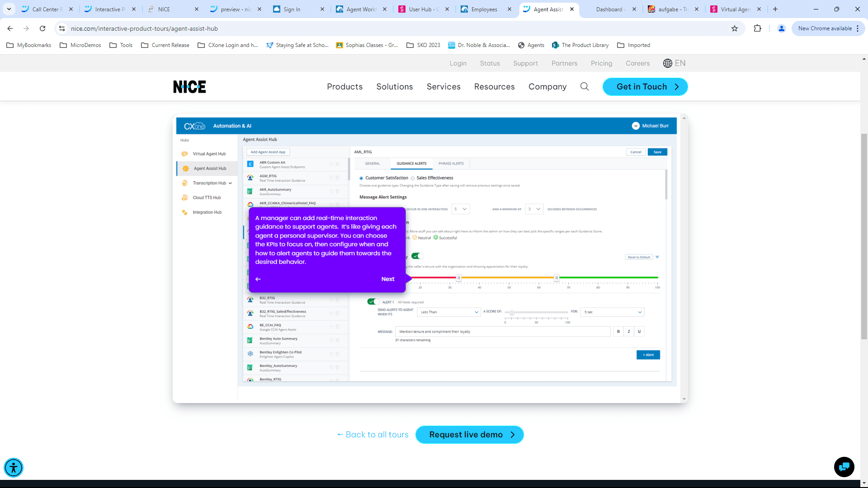868x488 pixels.
Task: Open the occurrences-in-one-interaction dropdown showing 5
Action: pyautogui.click(x=461, y=209)
